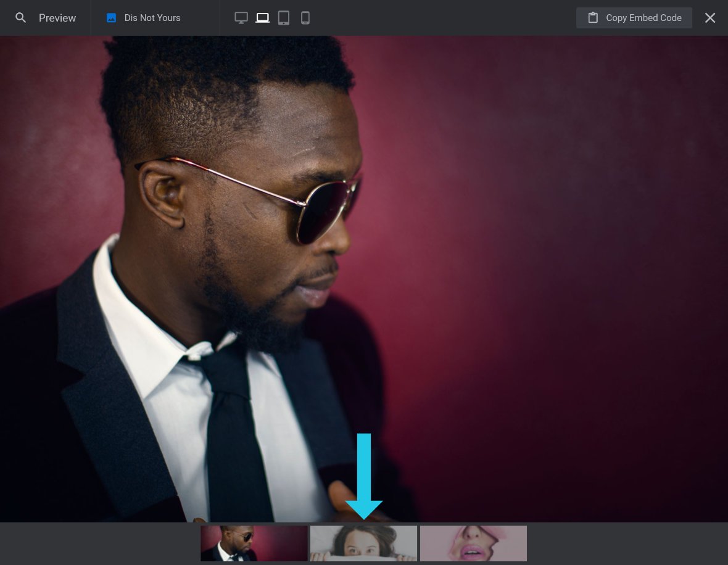Switch to laptop preview mode

point(262,18)
